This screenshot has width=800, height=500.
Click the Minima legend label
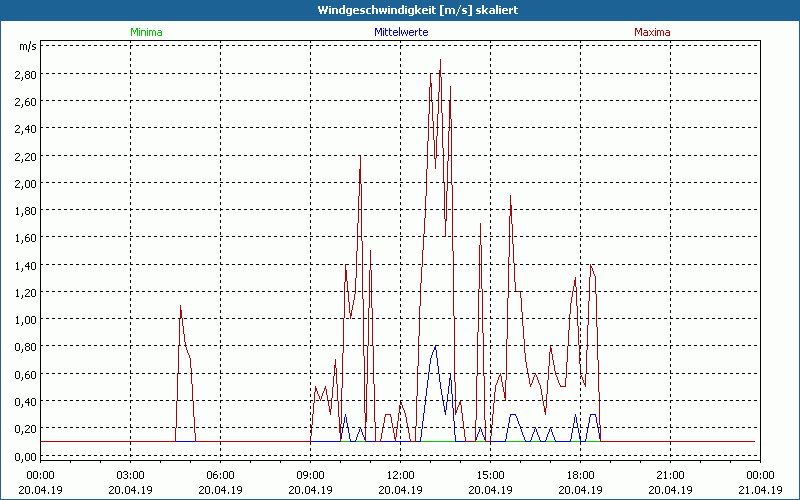tap(146, 32)
